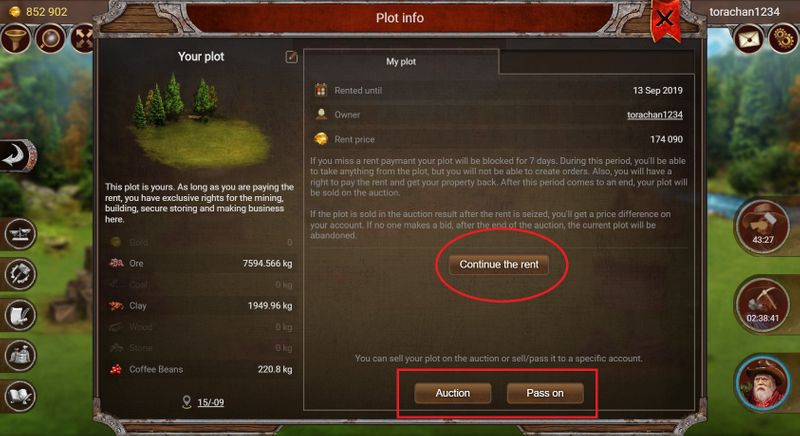Open the scales market icon
The image size is (800, 436).
[20, 234]
